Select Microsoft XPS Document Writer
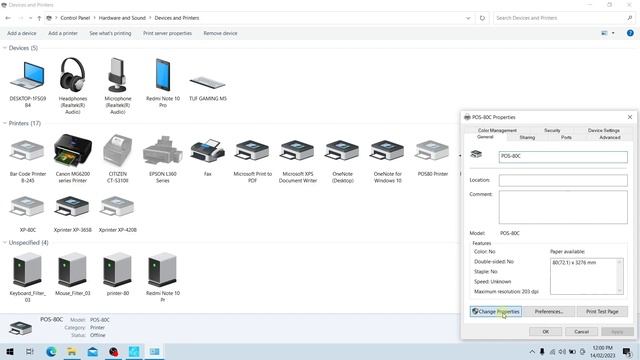This screenshot has height=360, width=640. pos(298,160)
